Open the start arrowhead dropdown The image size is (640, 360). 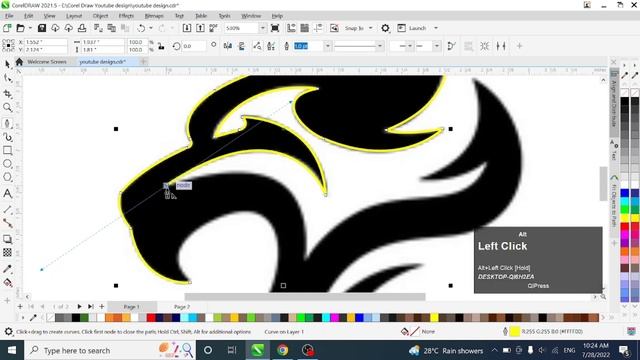pos(410,46)
